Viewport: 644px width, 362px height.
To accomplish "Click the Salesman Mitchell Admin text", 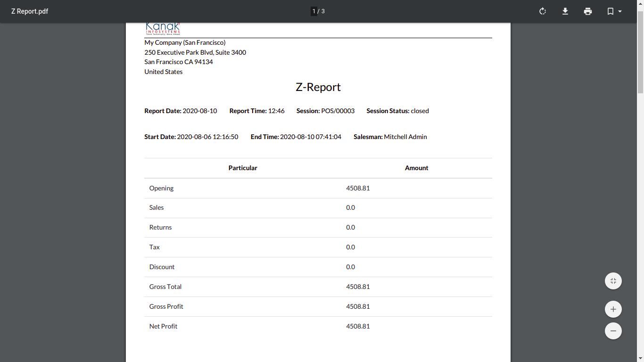I will point(390,137).
